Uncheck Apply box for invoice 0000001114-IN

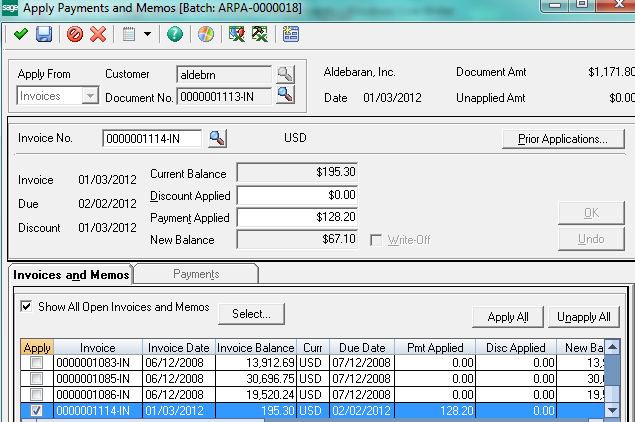tap(36, 410)
